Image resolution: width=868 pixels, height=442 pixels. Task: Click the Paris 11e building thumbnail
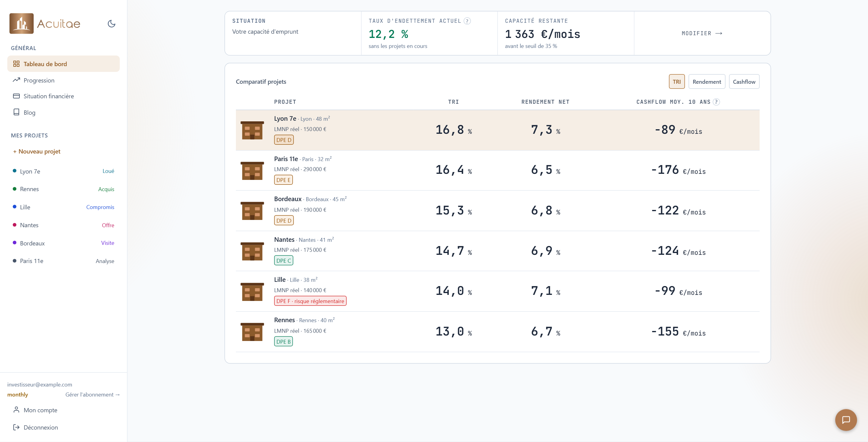coord(252,171)
